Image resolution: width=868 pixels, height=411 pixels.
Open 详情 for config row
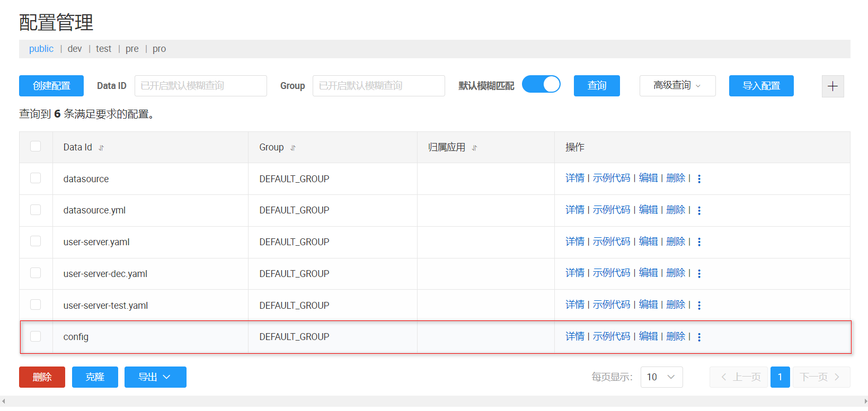(575, 336)
